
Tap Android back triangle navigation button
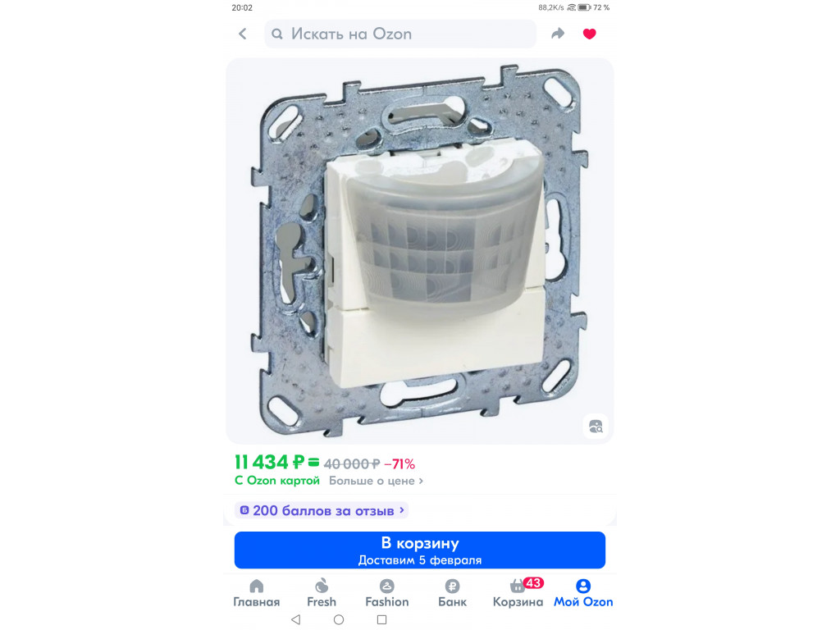coord(295,619)
